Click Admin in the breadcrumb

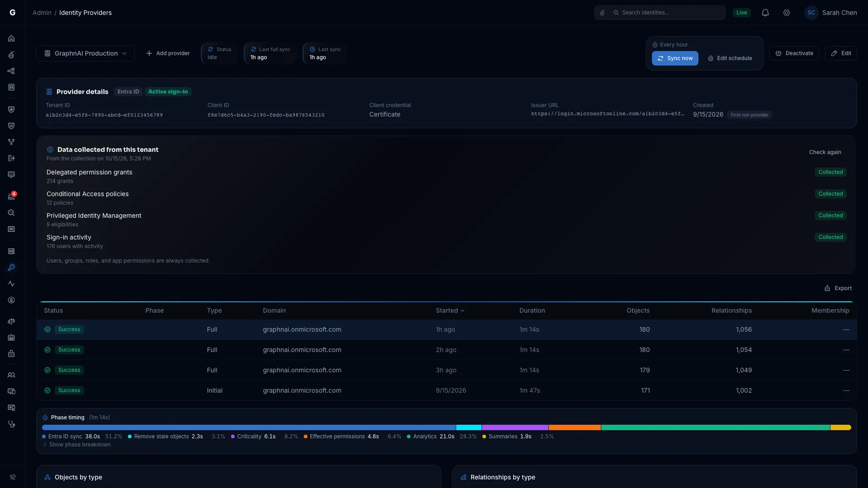[x=42, y=13]
